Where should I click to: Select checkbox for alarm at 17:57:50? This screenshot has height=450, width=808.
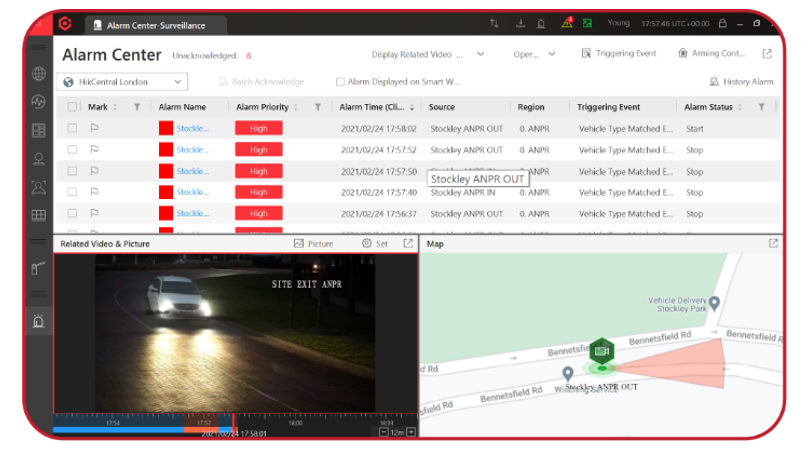72,171
